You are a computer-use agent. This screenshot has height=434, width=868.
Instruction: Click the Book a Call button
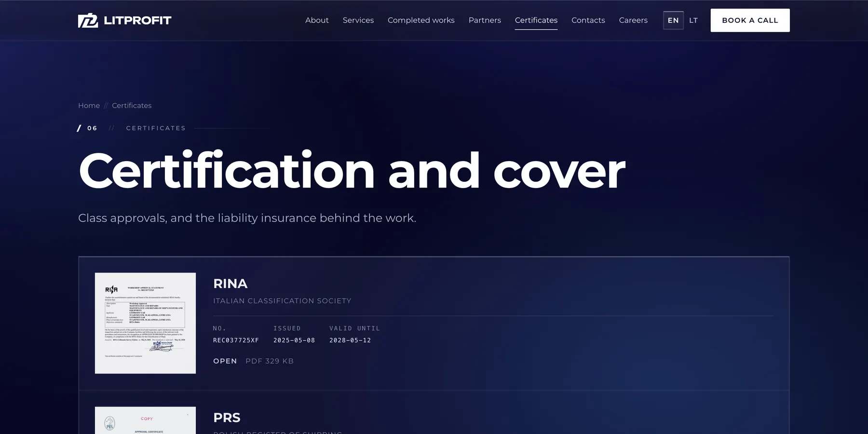click(x=750, y=20)
